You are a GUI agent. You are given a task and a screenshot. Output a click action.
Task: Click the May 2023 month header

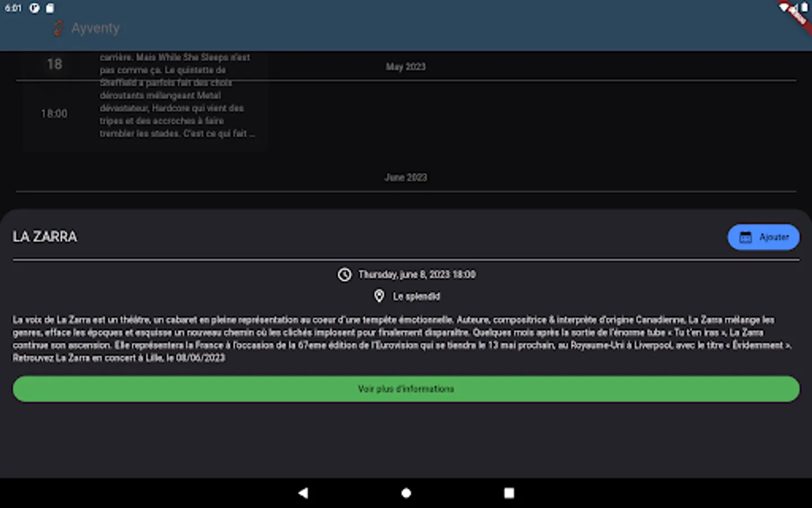(406, 67)
